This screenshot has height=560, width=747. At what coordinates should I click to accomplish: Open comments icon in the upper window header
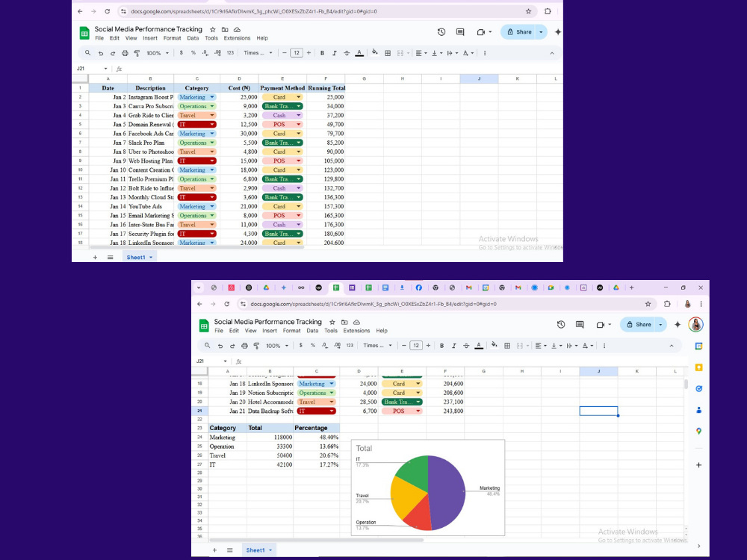460,32
